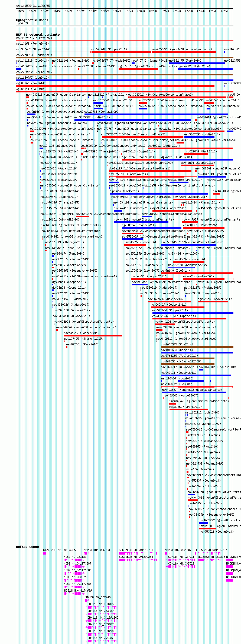
Task: Click label nsv545017 (Cooper2011)
Action: (82, 333)
